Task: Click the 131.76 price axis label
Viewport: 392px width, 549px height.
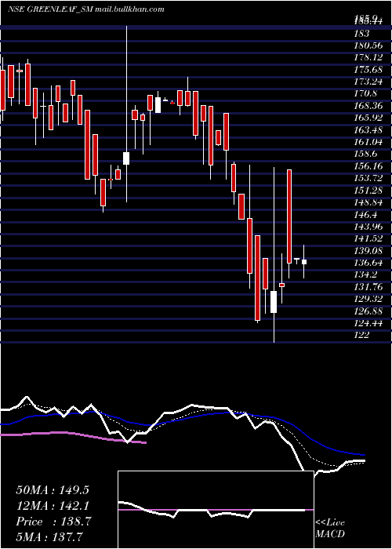Action: point(368,286)
